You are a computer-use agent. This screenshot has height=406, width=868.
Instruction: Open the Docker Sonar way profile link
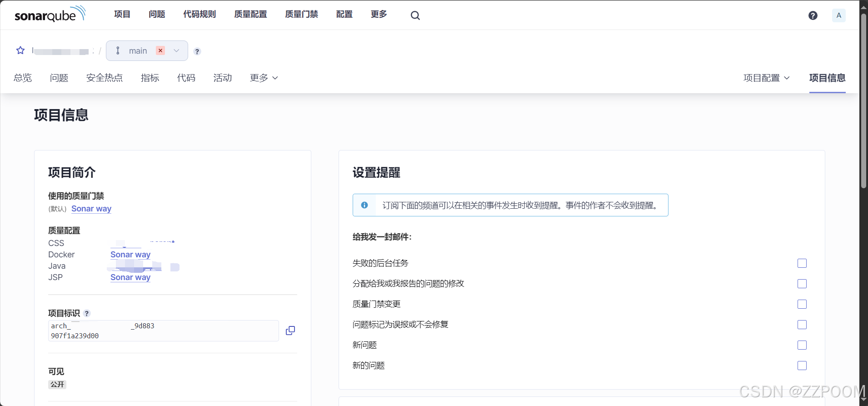click(130, 255)
